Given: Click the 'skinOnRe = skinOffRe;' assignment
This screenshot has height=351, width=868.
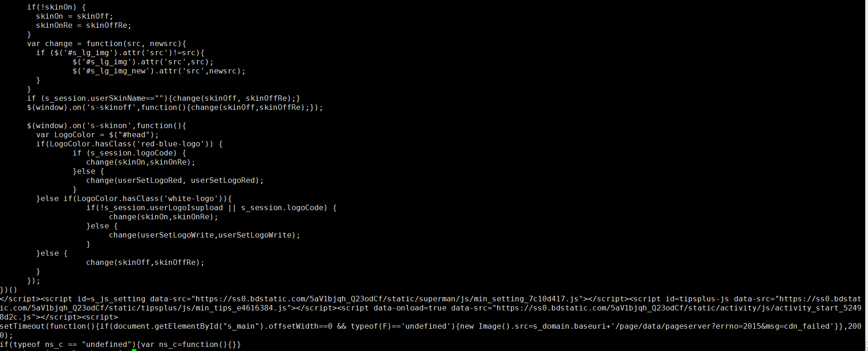Looking at the screenshot, I should pyautogui.click(x=83, y=26).
